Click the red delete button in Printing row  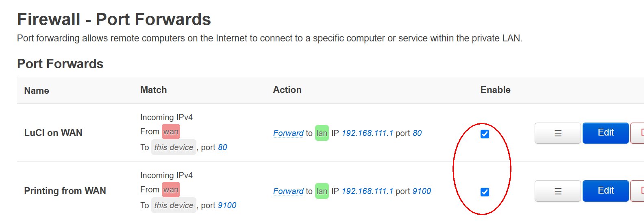637,191
